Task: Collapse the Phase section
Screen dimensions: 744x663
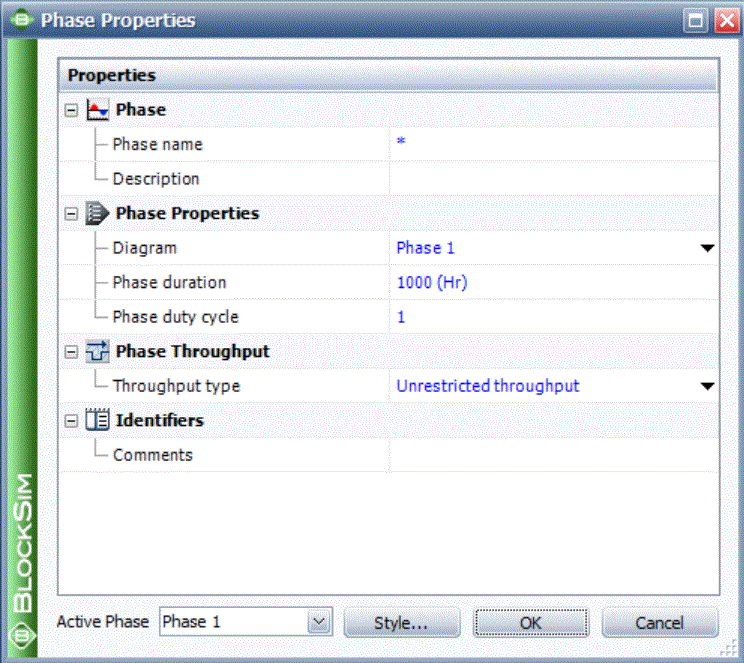Action: pos(71,110)
